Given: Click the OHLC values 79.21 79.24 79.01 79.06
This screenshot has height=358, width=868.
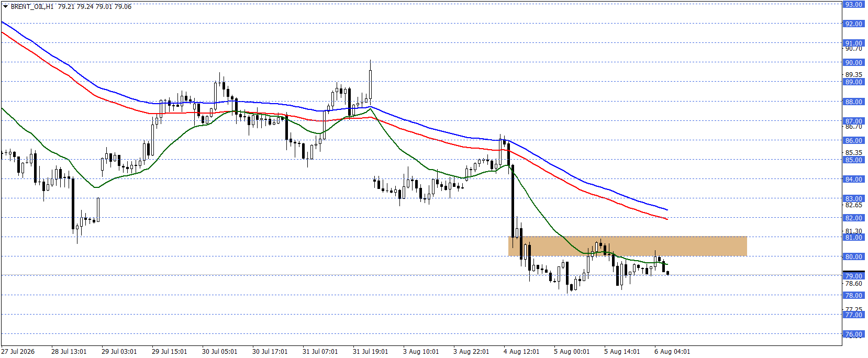Looking at the screenshot, I should (95, 7).
